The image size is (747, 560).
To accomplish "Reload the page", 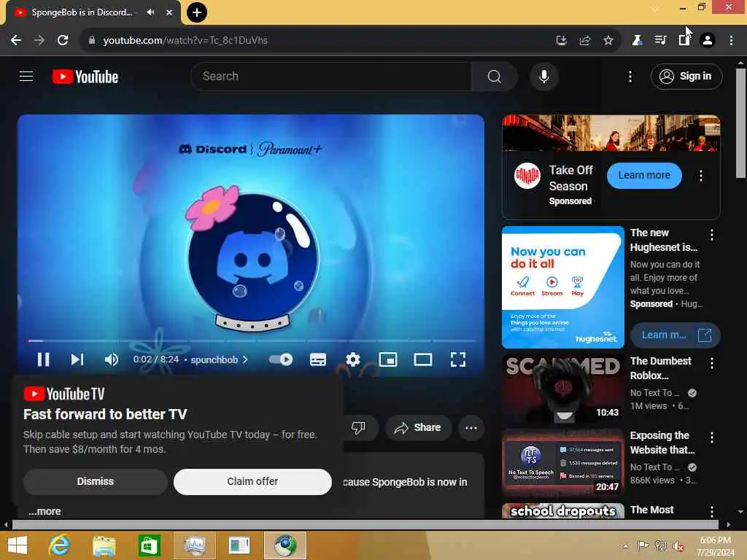I will coord(63,40).
